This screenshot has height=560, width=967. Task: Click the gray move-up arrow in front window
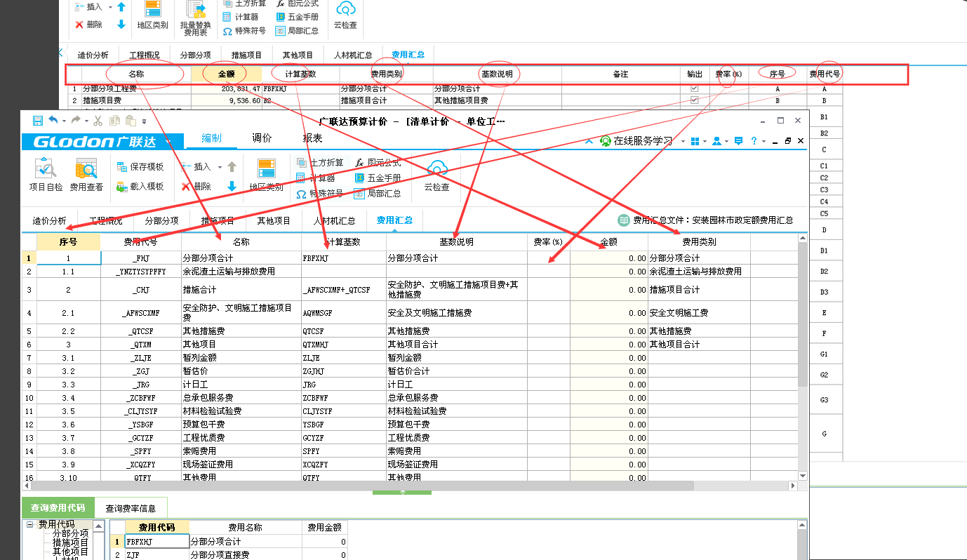tap(232, 167)
